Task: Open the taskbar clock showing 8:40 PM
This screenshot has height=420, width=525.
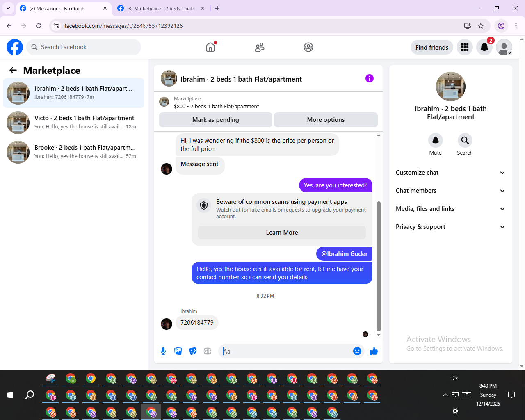Action: pos(488,395)
